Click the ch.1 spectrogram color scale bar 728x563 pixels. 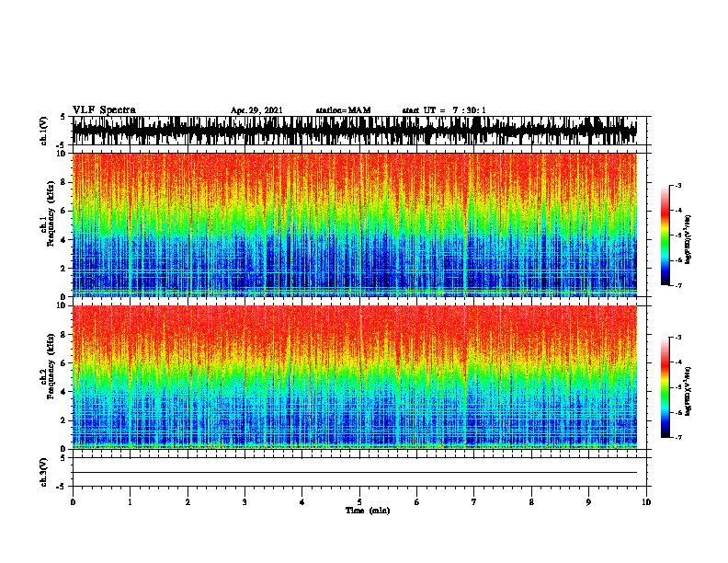665,236
